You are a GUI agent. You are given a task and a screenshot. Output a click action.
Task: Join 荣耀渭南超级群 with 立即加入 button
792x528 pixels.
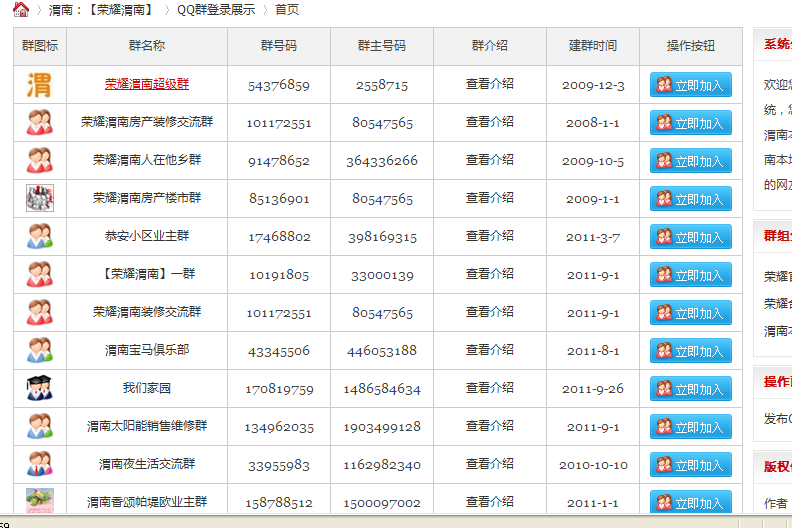[x=690, y=85]
